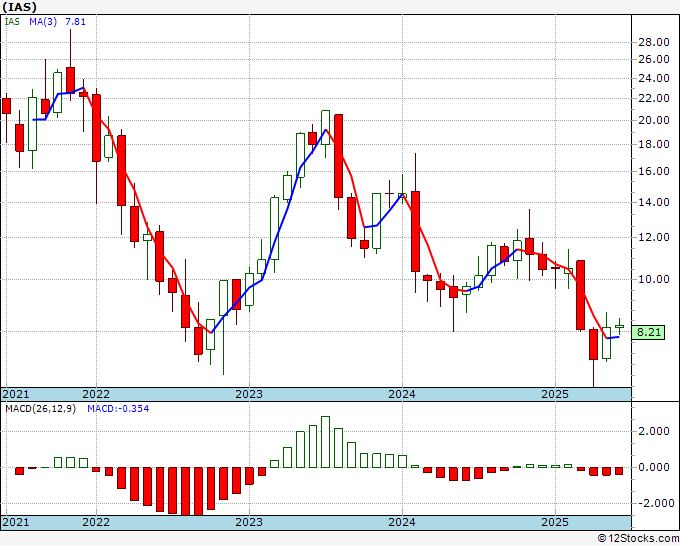Select the MA(3) indicator label
680x546 pixels.
43,21
